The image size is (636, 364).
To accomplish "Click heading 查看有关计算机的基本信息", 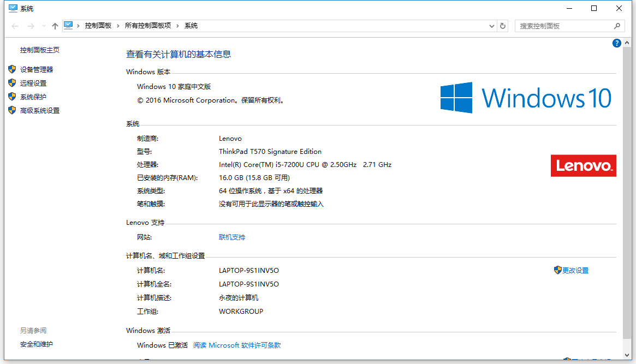I will (x=179, y=55).
